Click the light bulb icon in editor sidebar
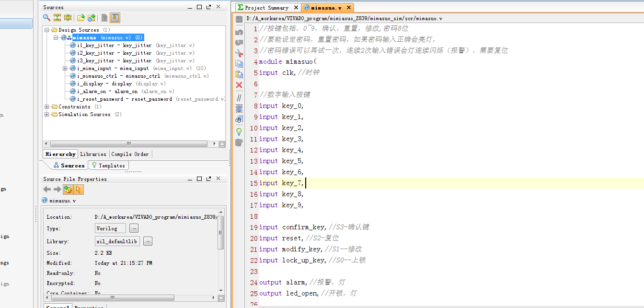The width and height of the screenshot is (644, 308). point(239,131)
